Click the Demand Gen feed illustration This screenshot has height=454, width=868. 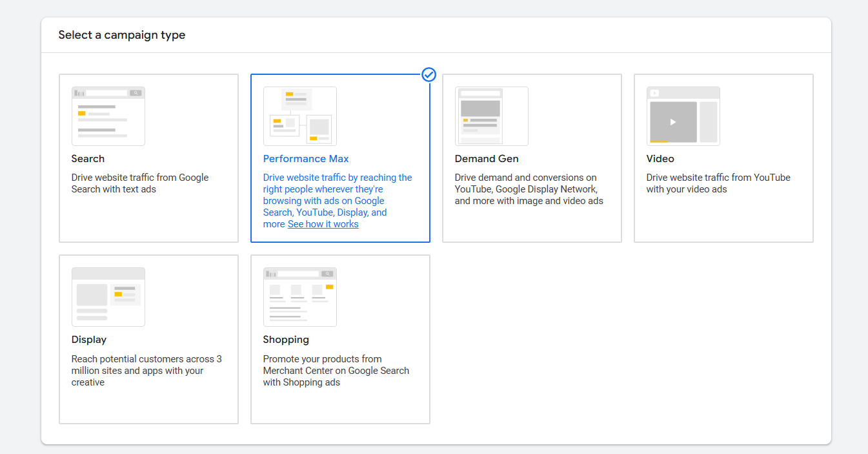[491, 116]
